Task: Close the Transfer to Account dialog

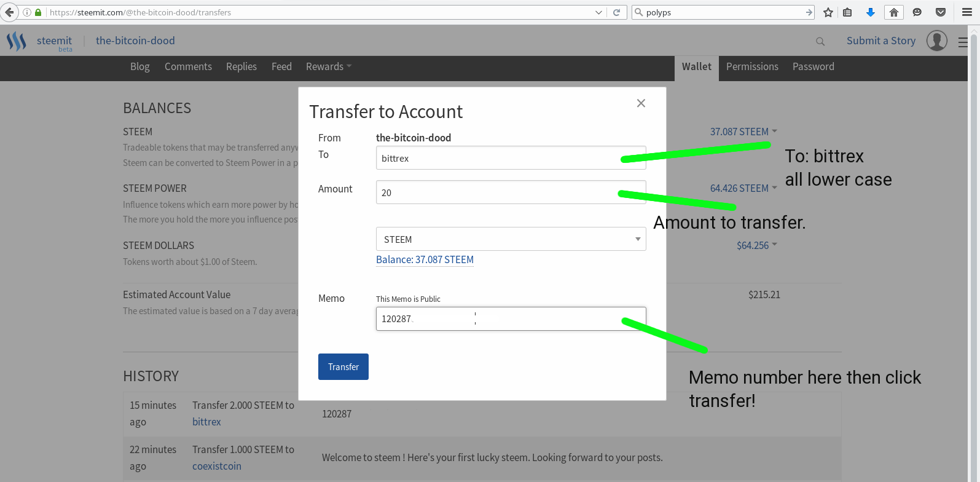Action: 641,103
